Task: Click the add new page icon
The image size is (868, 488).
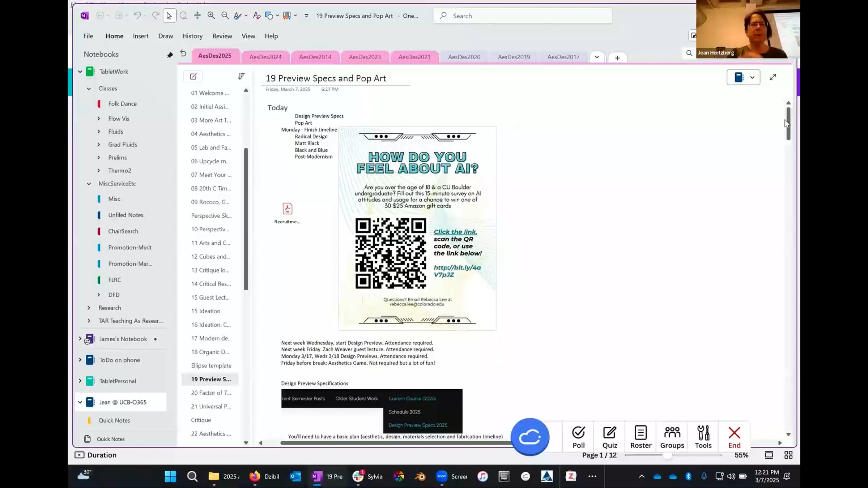Action: pos(193,76)
